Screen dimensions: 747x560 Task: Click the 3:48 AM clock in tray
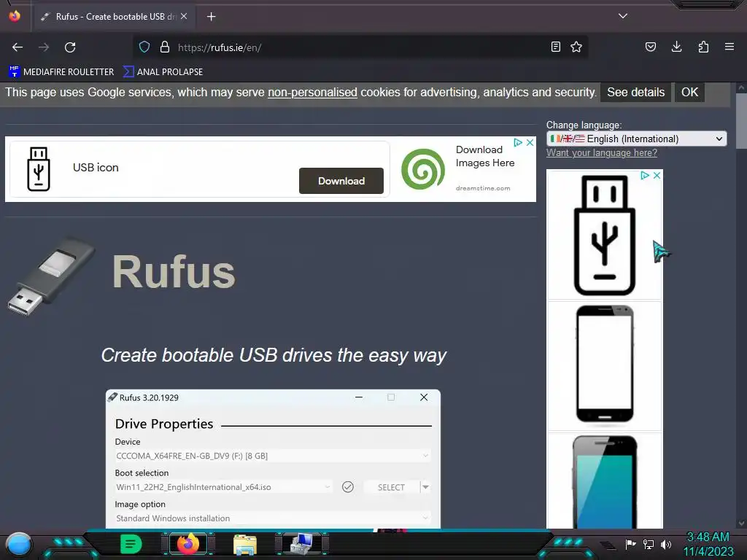pos(708,537)
